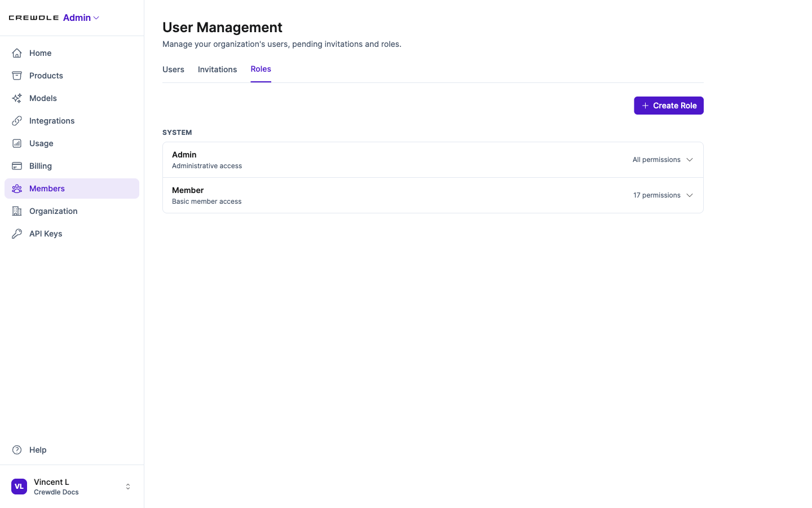The image size is (812, 508).
Task: Click the Admin role name
Action: [x=184, y=155]
